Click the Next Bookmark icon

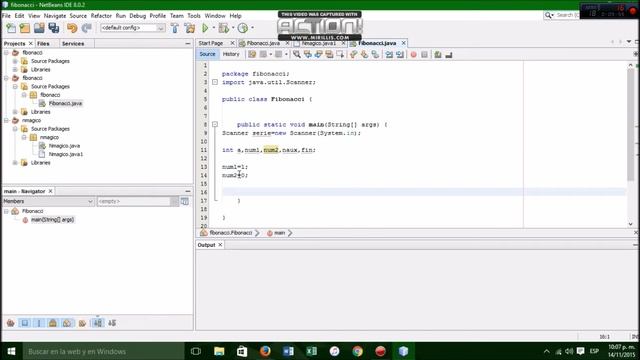click(x=364, y=54)
